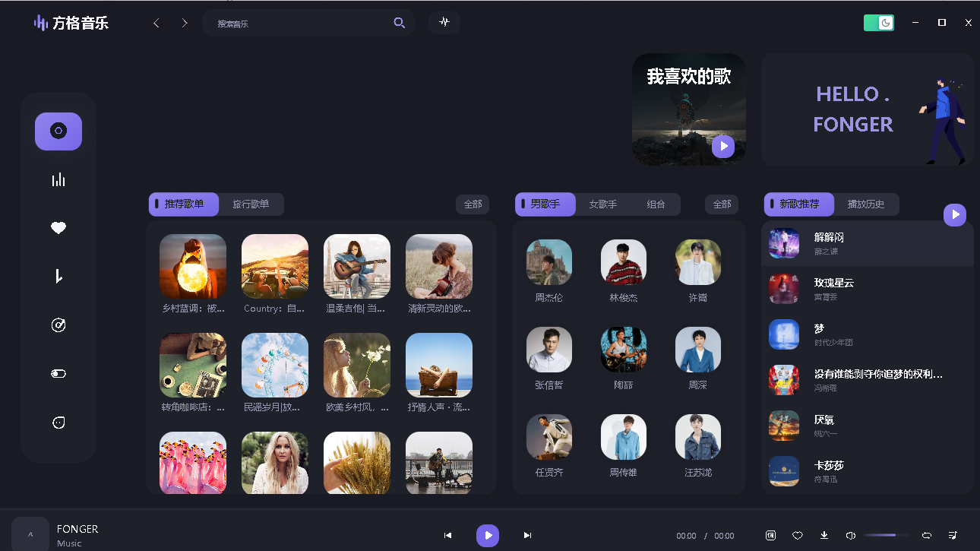Switch to the 播放历史 tab

click(x=868, y=204)
